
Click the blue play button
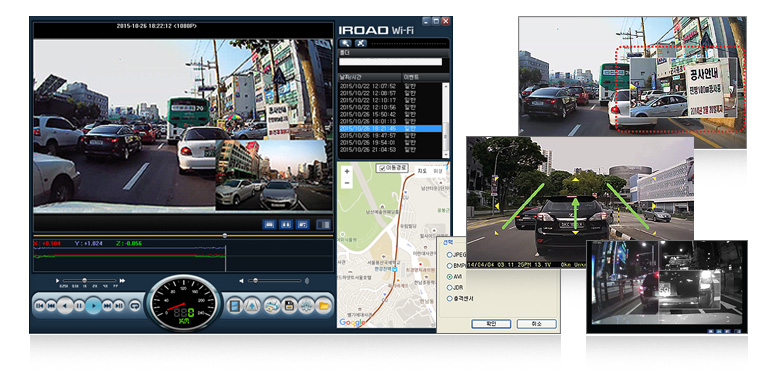tap(93, 305)
